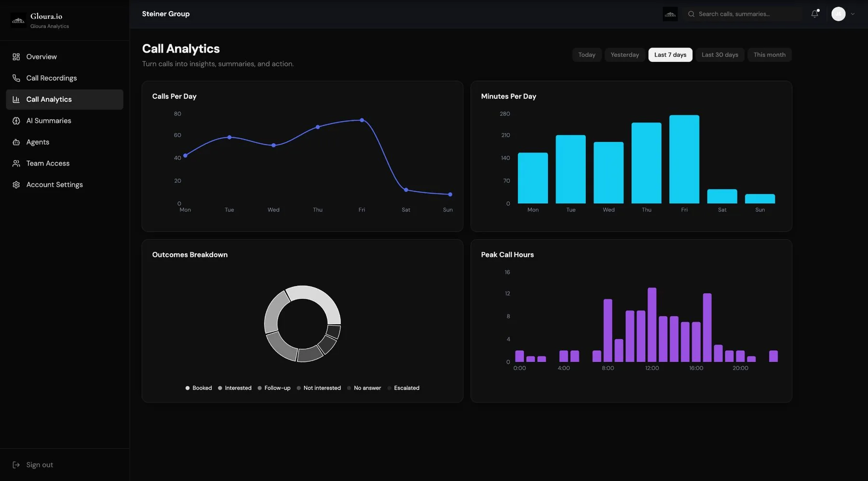Screen dimensions: 868x481
Task: Click the Thu bar in Minutes Per Day
Action: tap(647, 163)
